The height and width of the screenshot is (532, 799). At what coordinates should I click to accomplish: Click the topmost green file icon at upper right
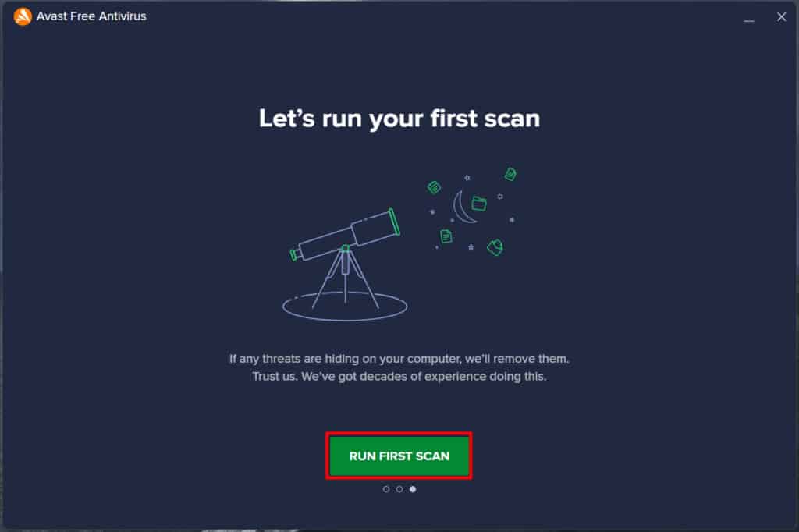pos(510,174)
